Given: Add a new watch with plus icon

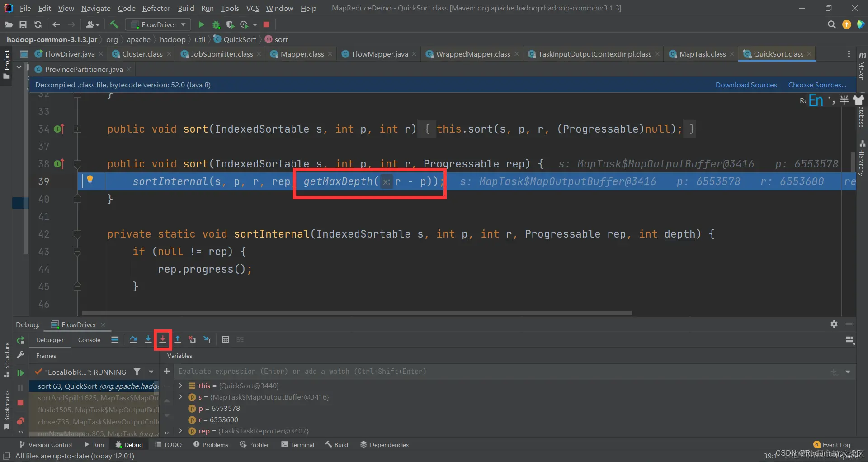Looking at the screenshot, I should pyautogui.click(x=167, y=371).
